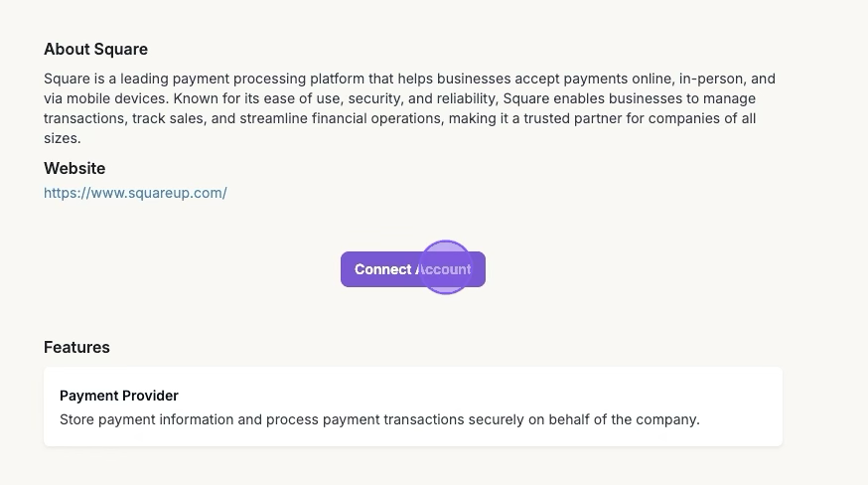The image size is (868, 485).
Task: Click the Features section heading
Action: [76, 347]
